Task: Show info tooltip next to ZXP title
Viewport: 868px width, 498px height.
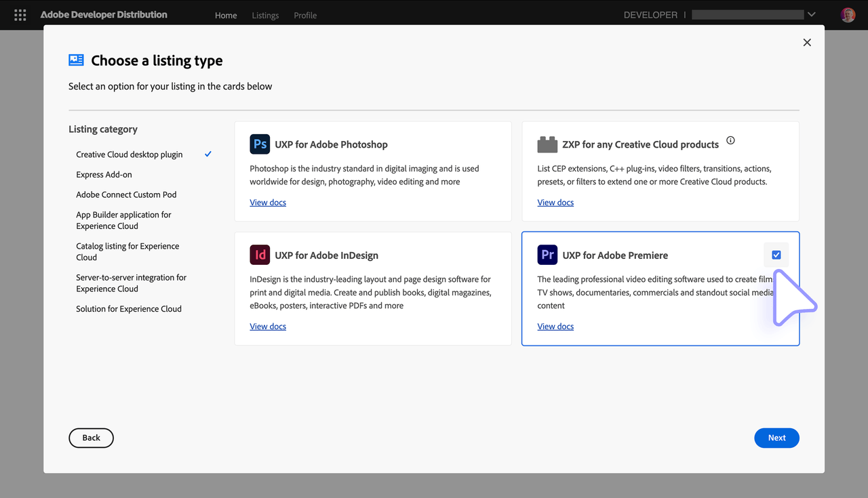Action: (x=730, y=141)
